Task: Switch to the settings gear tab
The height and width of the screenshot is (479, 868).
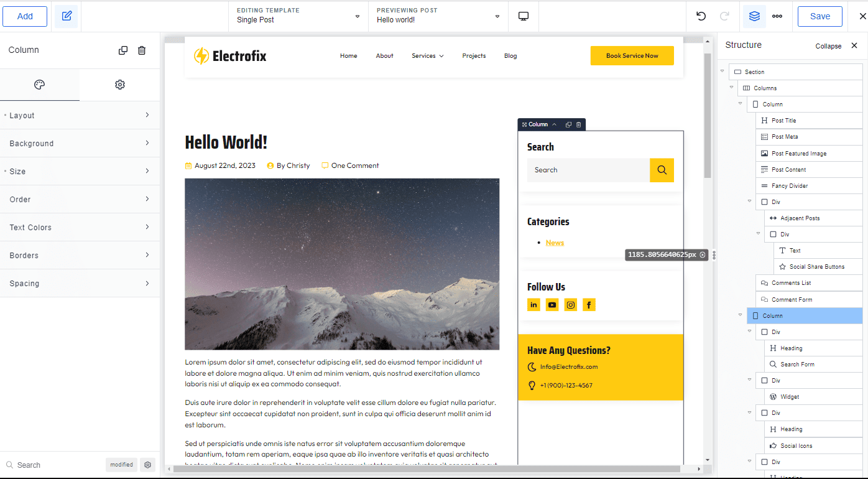Action: (x=120, y=85)
